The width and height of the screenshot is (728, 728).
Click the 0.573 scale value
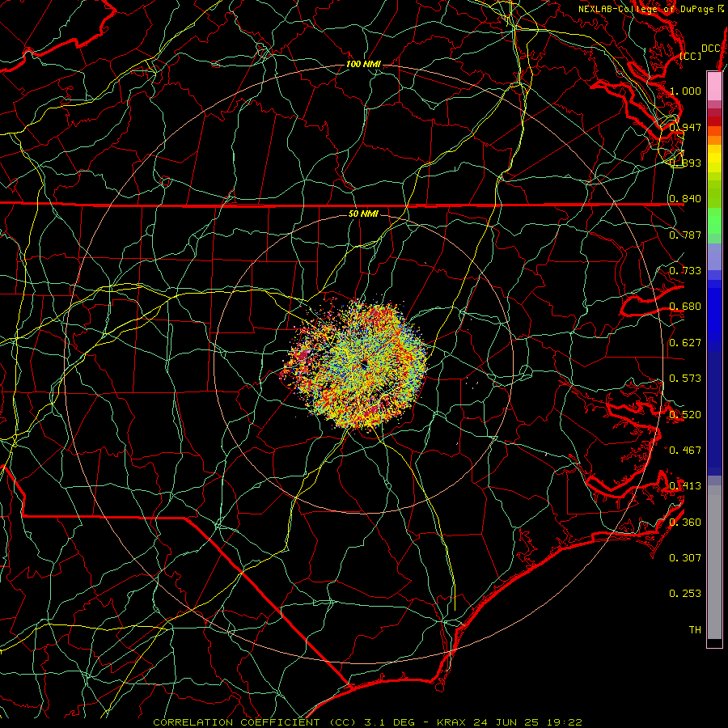pos(685,379)
